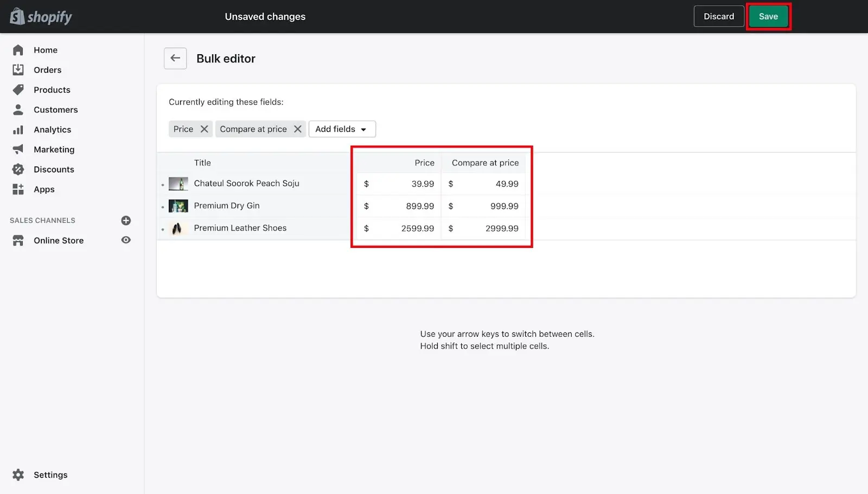Screen dimensions: 868x494
Task: Click the Analytics bar chart icon
Action: click(18, 130)
